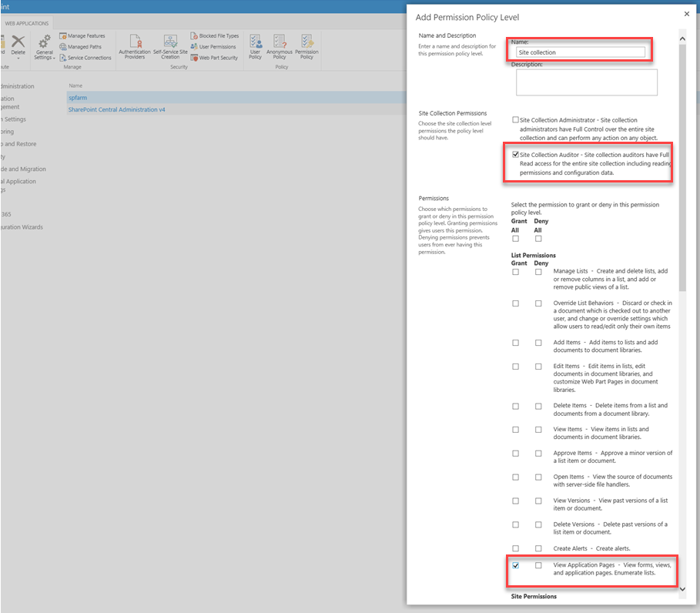Close the Add Permission Policy Level dialog

(687, 14)
